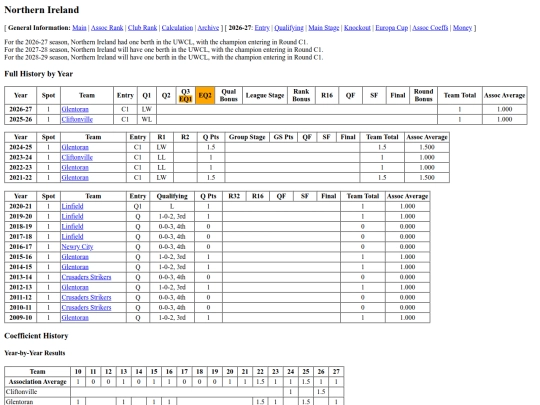Open Linfield in the 2017-18 row

tap(72, 237)
